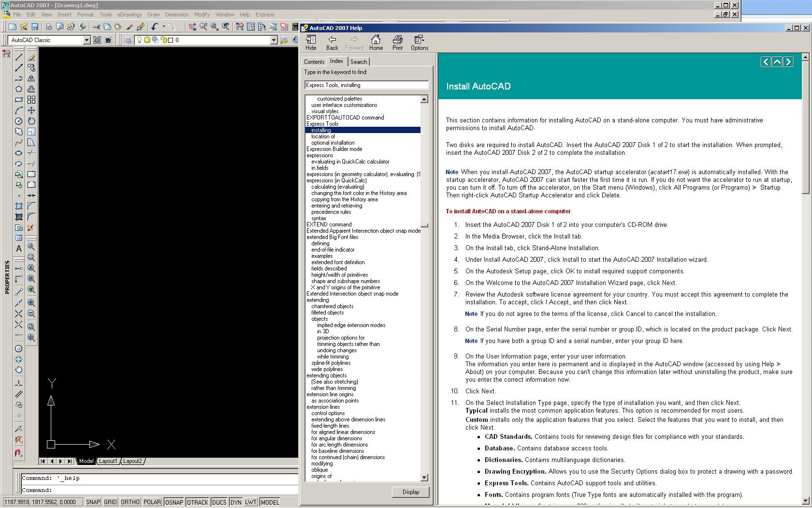
Task: Select the Hatch tool
Action: click(x=19, y=206)
